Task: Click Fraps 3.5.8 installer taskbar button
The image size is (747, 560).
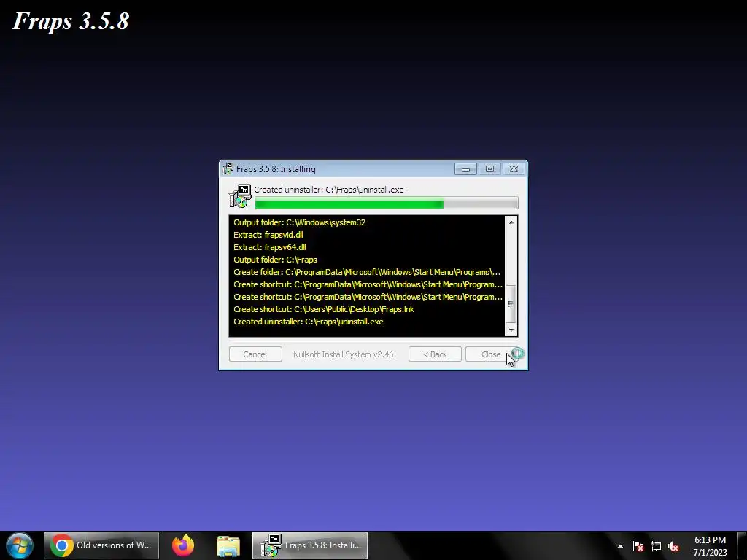Action: (x=309, y=545)
